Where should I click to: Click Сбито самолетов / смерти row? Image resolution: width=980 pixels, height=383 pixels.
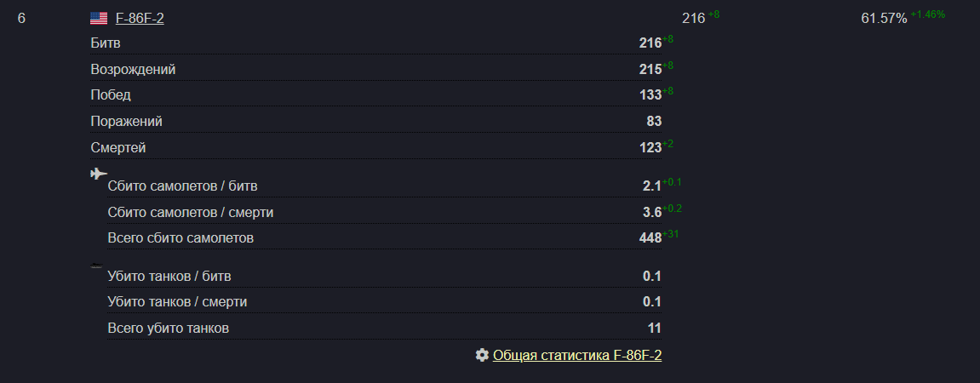[384, 213]
